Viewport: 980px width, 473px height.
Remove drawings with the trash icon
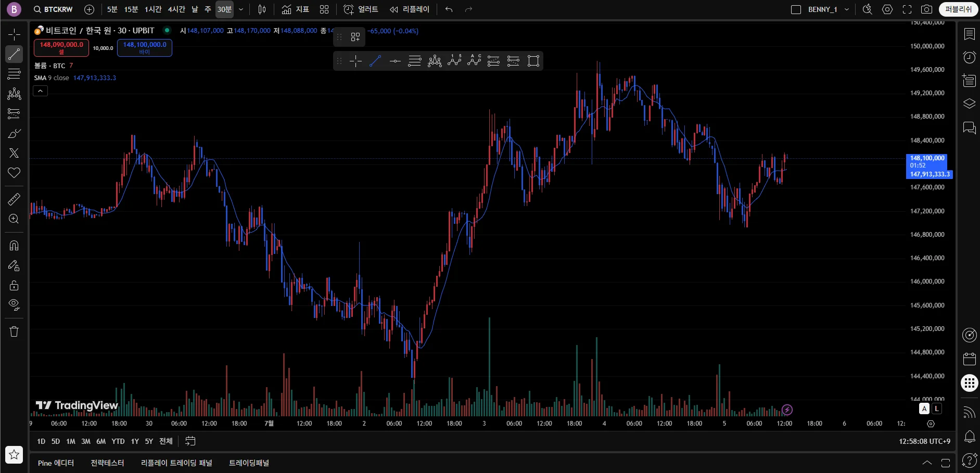click(x=14, y=331)
